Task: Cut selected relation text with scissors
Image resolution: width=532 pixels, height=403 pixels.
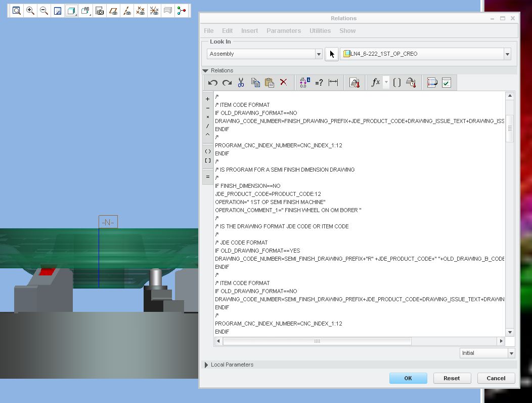Action: pyautogui.click(x=241, y=83)
